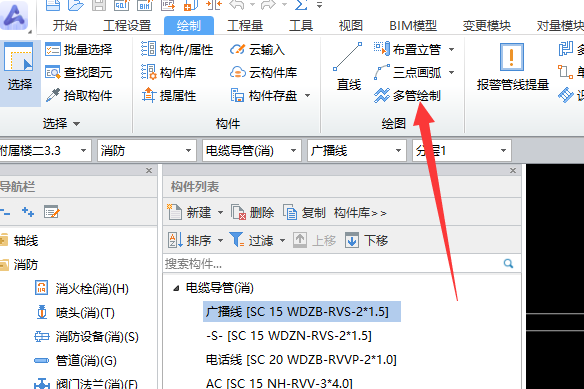This screenshot has height=389, width=584.
Task: Click the save disk icon in quick toolbar
Action: click(x=99, y=5)
